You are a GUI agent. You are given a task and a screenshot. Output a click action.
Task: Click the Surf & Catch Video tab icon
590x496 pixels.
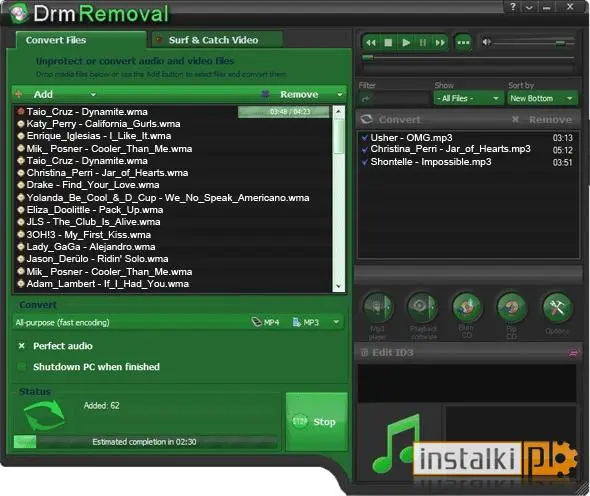[159, 40]
